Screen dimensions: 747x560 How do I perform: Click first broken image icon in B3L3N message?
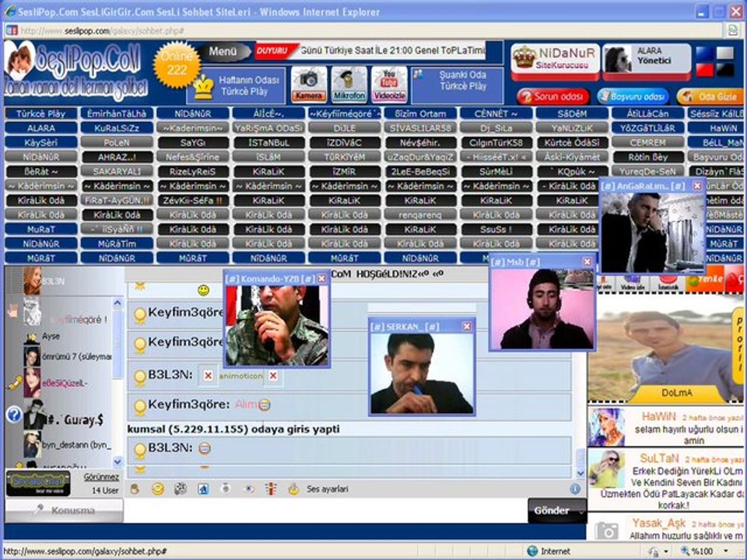[x=208, y=376]
